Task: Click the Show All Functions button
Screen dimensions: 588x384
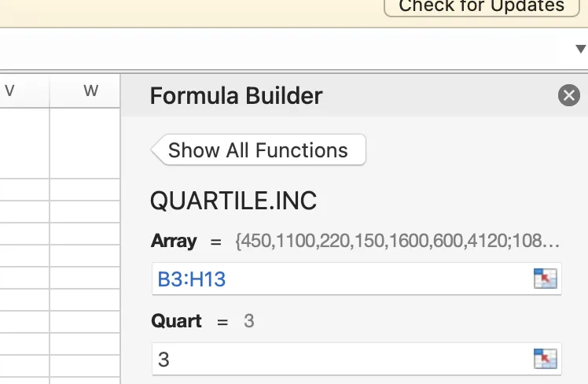Action: click(x=258, y=150)
